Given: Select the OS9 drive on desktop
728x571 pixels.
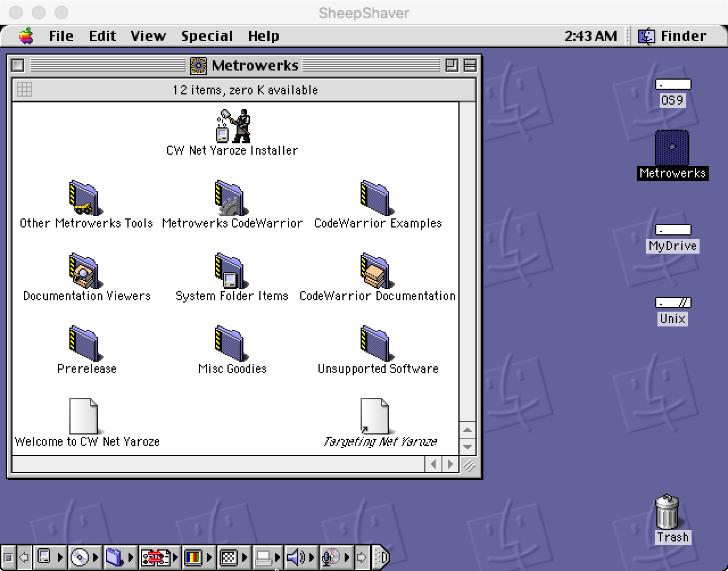Looking at the screenshot, I should (673, 85).
